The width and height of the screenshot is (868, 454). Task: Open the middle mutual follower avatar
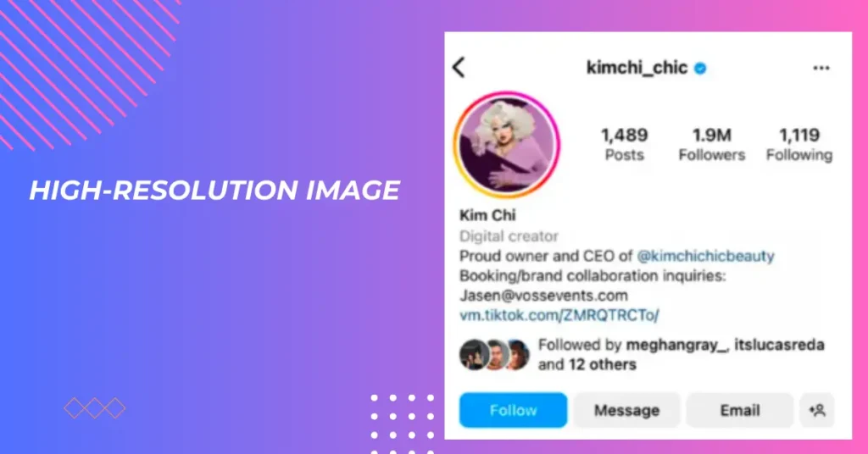pyautogui.click(x=497, y=354)
